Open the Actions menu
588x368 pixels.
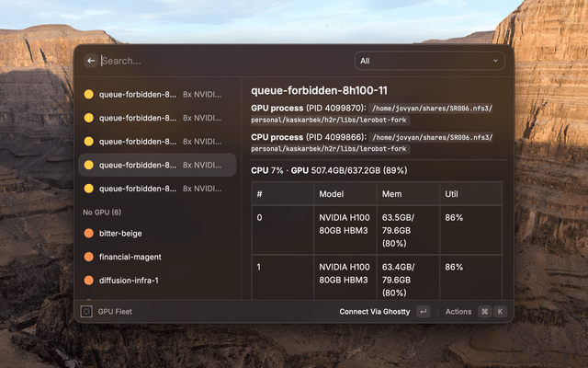pos(458,312)
